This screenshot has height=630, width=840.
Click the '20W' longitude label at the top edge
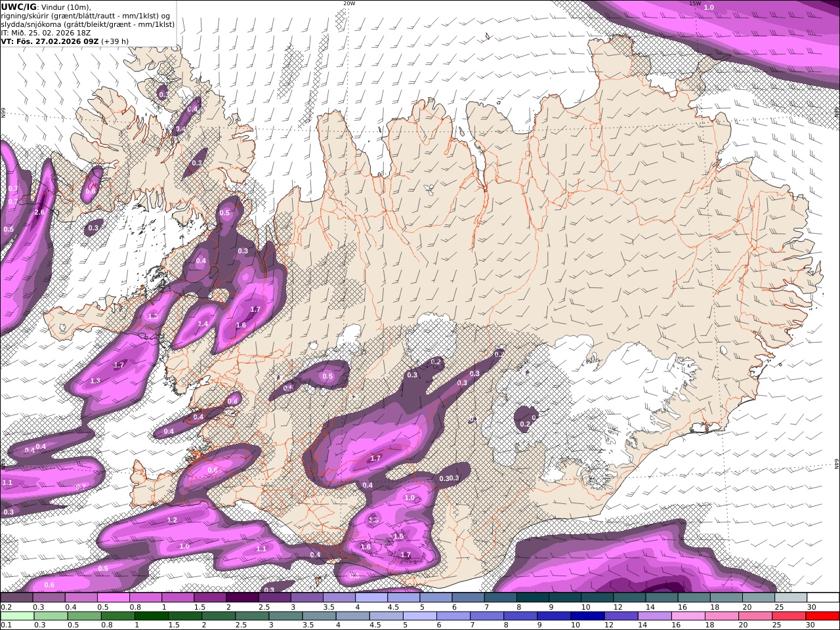pos(349,3)
